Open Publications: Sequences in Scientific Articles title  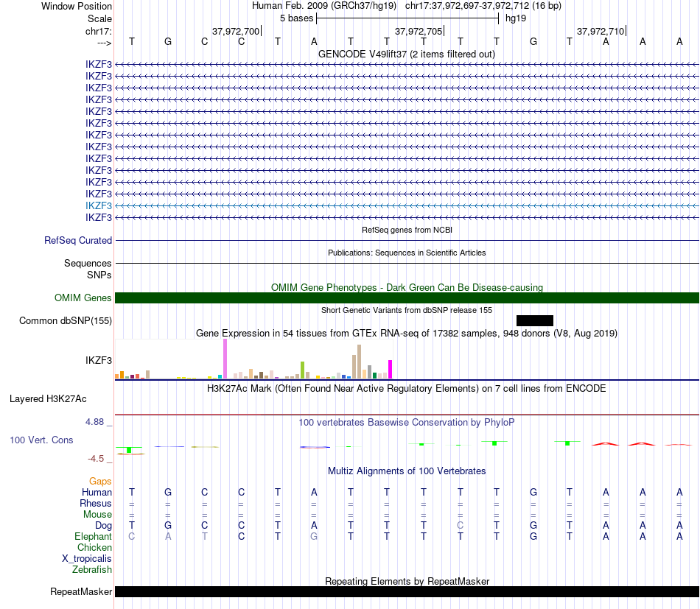point(407,253)
